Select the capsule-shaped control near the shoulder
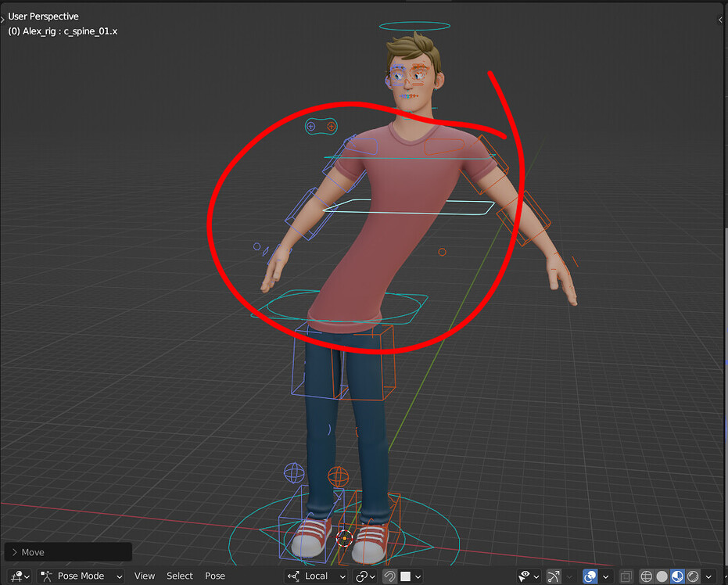728x585 pixels. 321,126
